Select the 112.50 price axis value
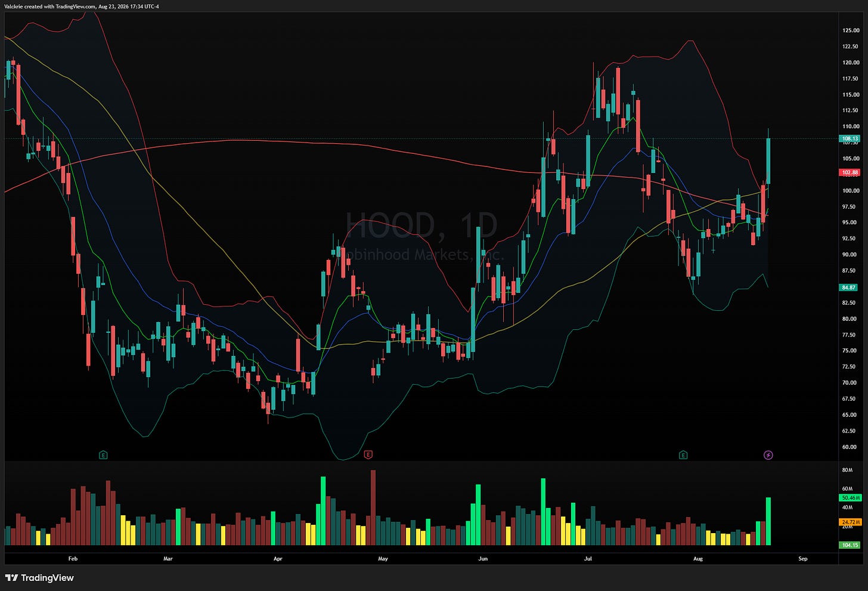Screen dimensions: 868x591 [x=851, y=110]
